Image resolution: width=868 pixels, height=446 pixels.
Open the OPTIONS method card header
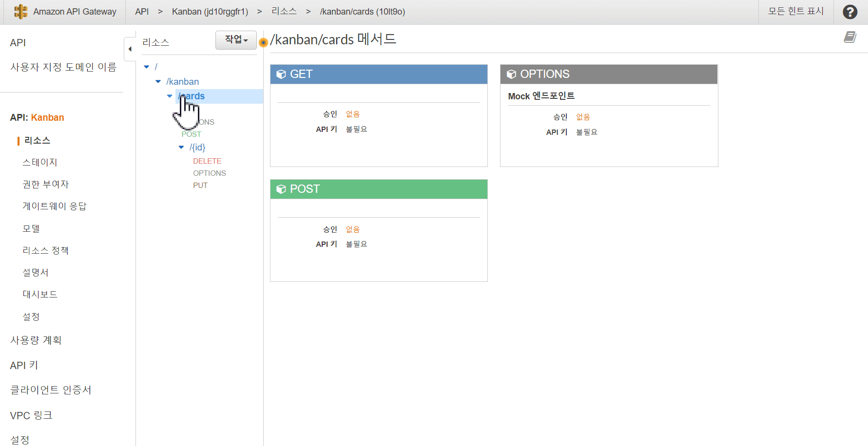609,74
